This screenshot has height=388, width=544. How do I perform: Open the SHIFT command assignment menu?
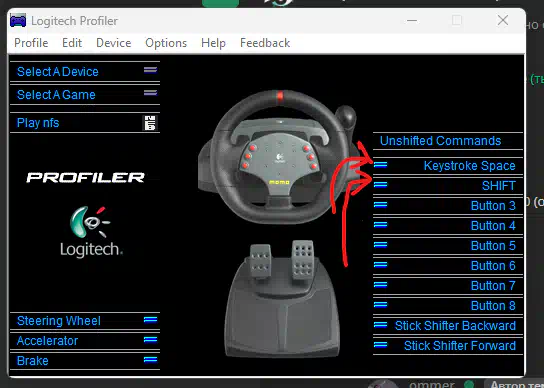(x=448, y=186)
